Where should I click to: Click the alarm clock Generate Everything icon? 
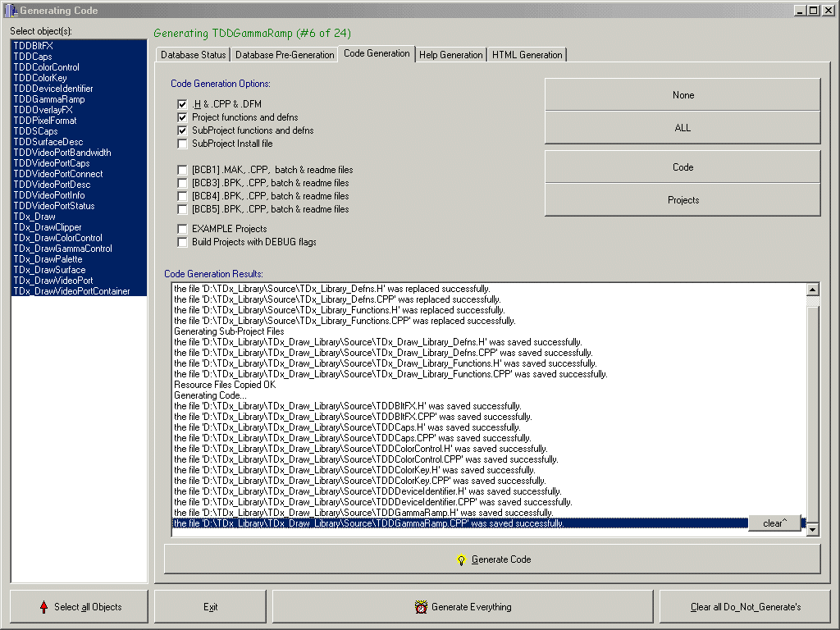[x=422, y=607]
